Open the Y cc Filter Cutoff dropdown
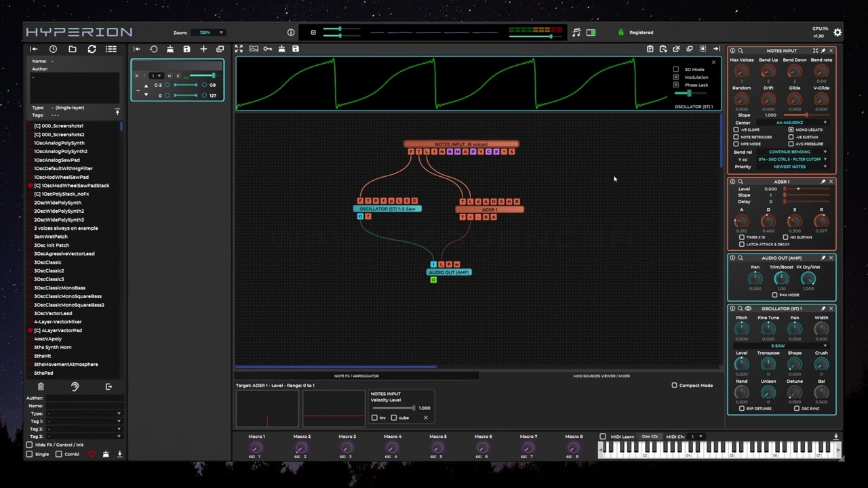 coord(792,159)
